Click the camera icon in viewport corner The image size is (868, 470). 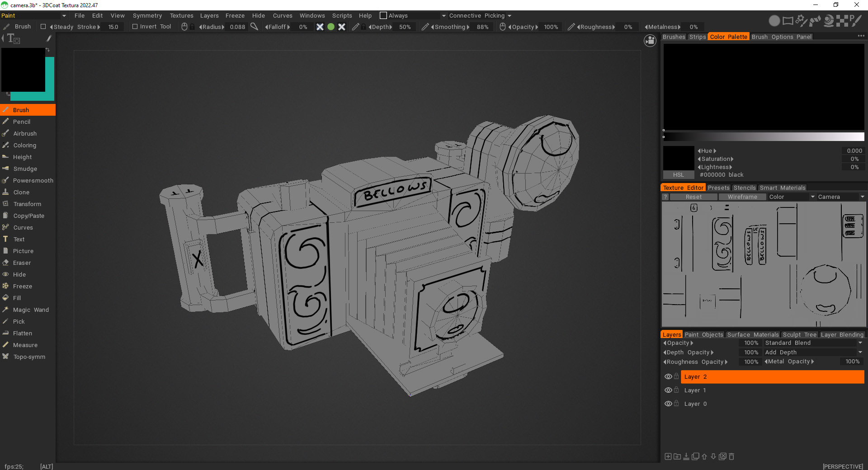(650, 41)
